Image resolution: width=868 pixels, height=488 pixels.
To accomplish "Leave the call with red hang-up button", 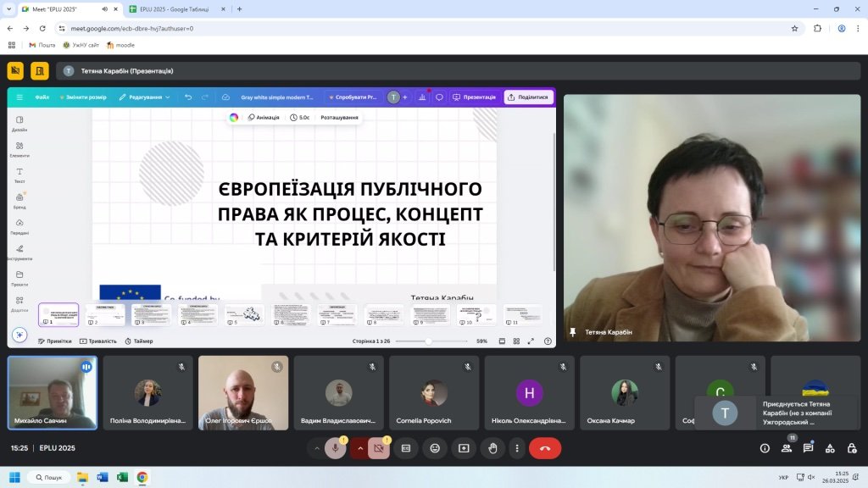I will click(x=544, y=448).
